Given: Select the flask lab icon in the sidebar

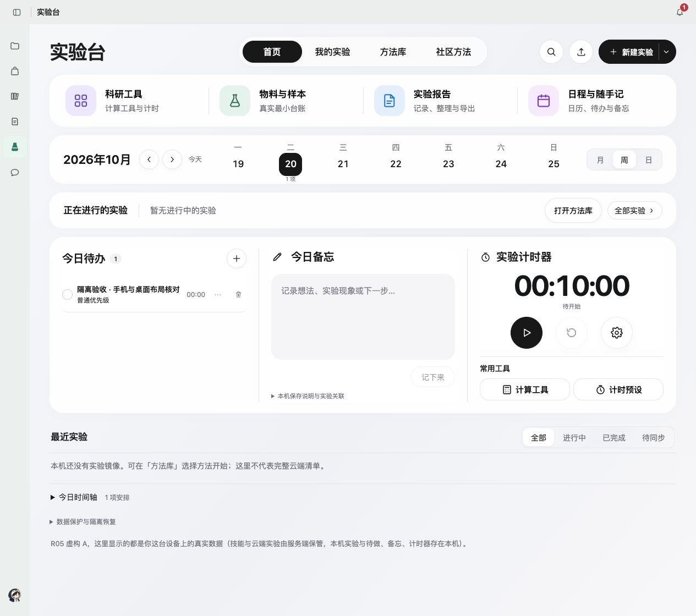Looking at the screenshot, I should (x=15, y=147).
